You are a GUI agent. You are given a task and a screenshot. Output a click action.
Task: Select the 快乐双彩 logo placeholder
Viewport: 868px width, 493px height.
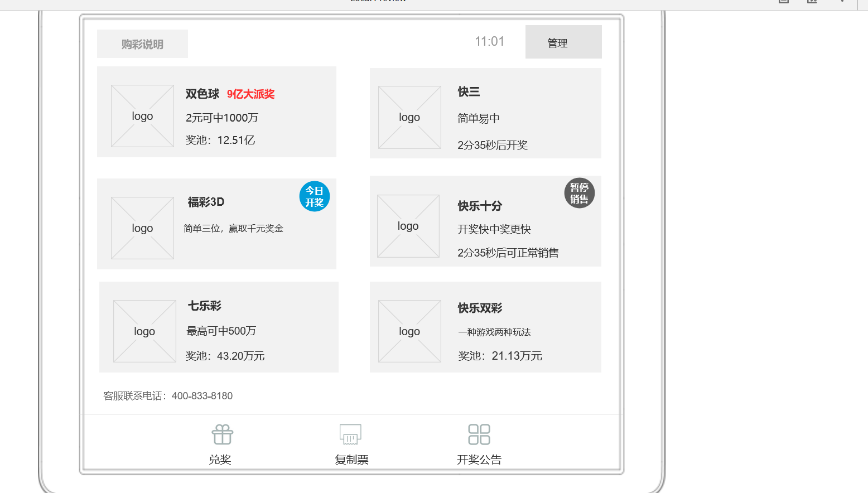click(x=409, y=331)
